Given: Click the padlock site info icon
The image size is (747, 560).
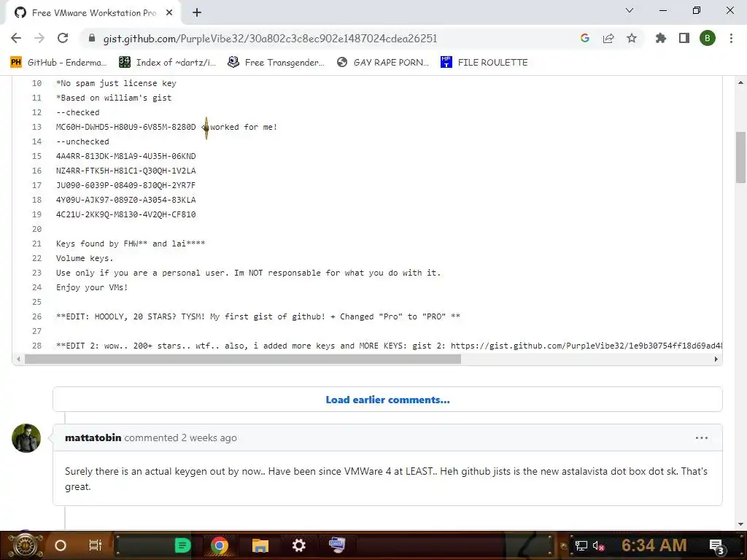Looking at the screenshot, I should tap(92, 38).
